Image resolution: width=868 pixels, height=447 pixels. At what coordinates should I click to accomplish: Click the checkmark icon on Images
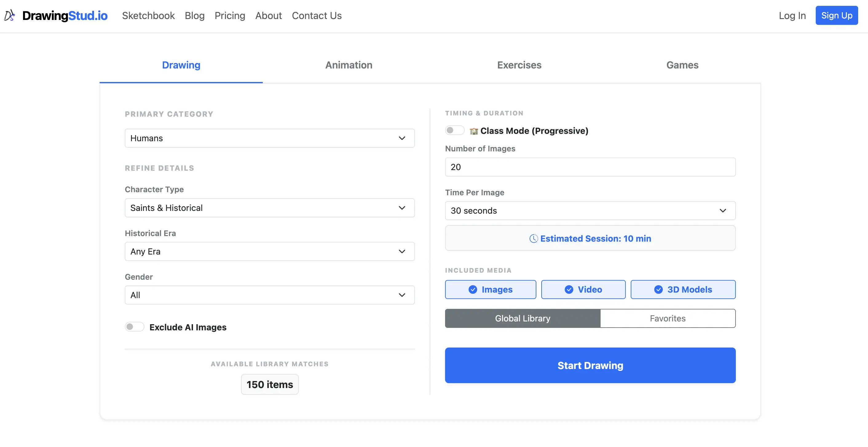tap(473, 290)
